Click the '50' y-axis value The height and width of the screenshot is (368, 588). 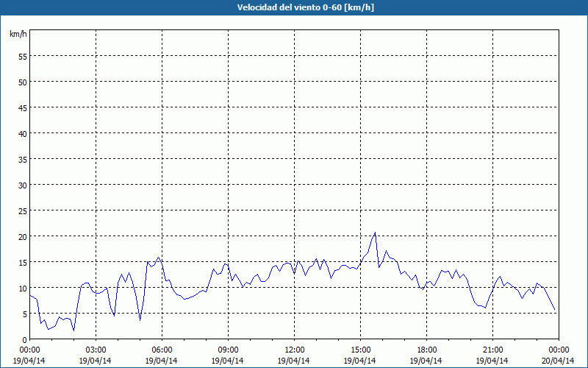point(23,82)
